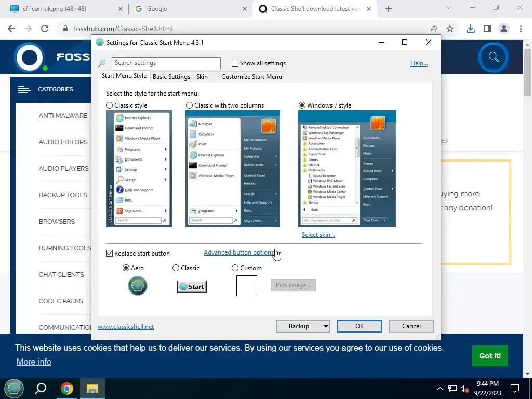Open the Backup dropdown arrow
532x399 pixels.
[325, 326]
